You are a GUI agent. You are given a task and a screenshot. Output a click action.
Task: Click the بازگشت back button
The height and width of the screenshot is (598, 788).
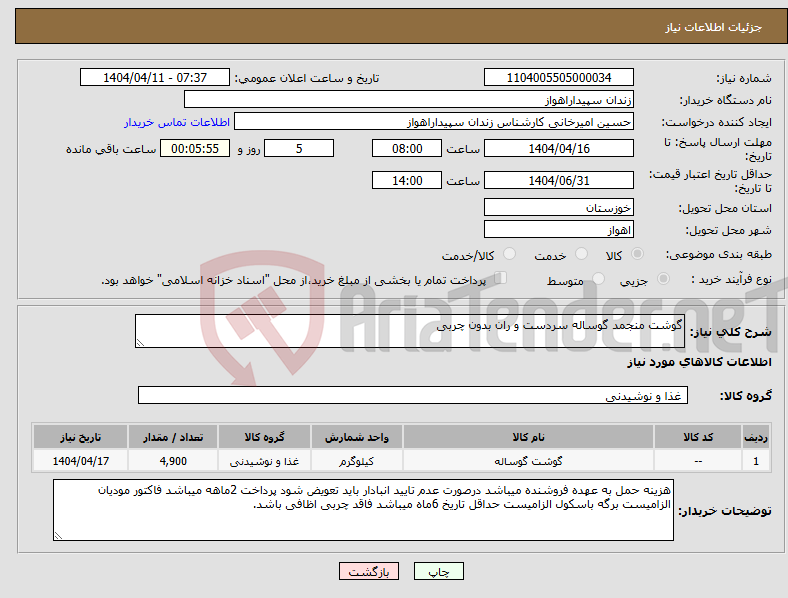coord(369,571)
